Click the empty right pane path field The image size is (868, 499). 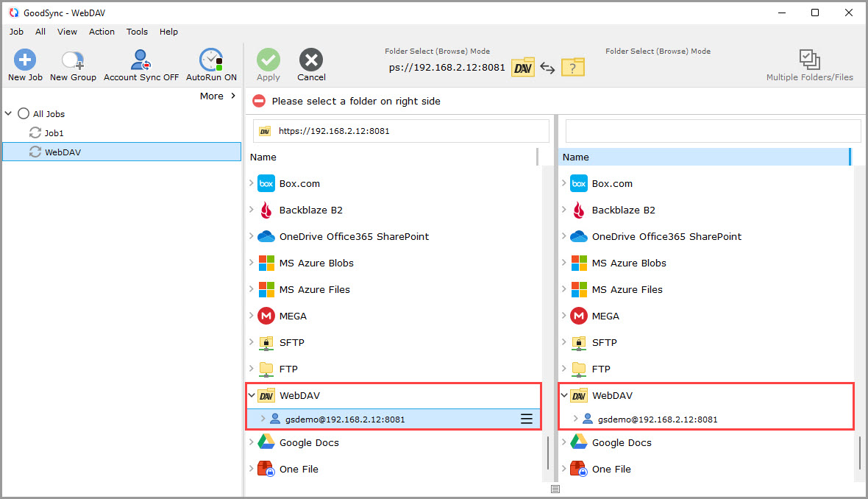(x=713, y=131)
